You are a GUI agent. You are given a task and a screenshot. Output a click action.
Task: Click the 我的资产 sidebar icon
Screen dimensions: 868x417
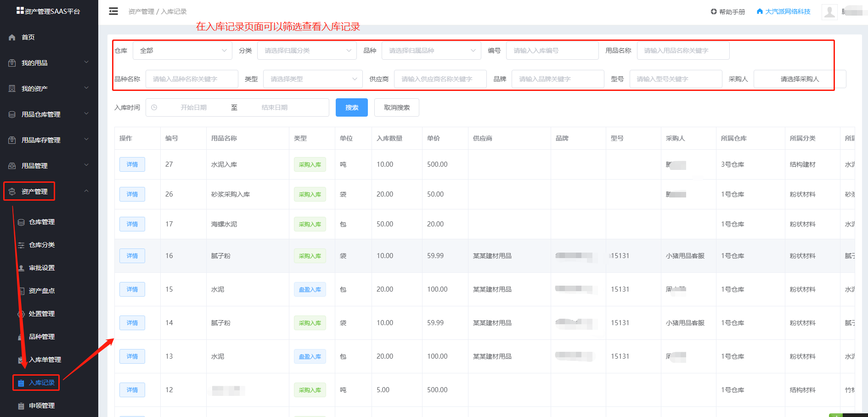coord(12,89)
